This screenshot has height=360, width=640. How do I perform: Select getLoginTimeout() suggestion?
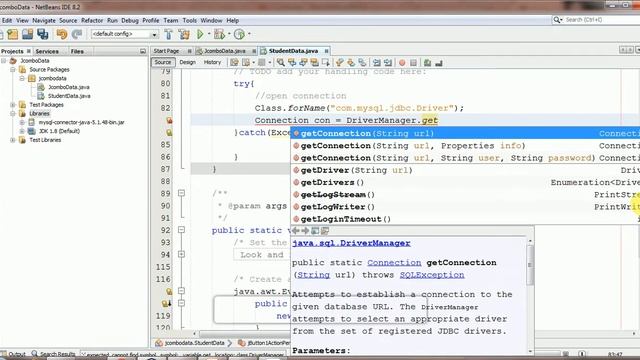[x=465, y=219]
